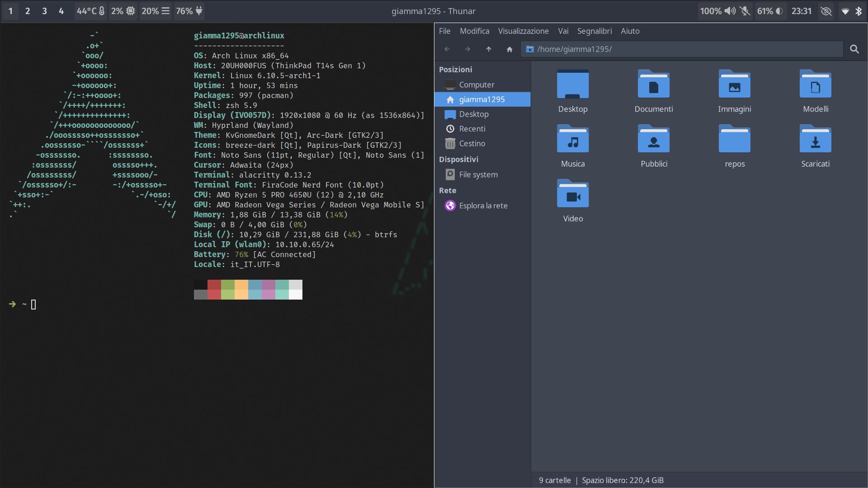868x488 pixels.
Task: Click the brightness 61% indicator
Action: pyautogui.click(x=770, y=11)
